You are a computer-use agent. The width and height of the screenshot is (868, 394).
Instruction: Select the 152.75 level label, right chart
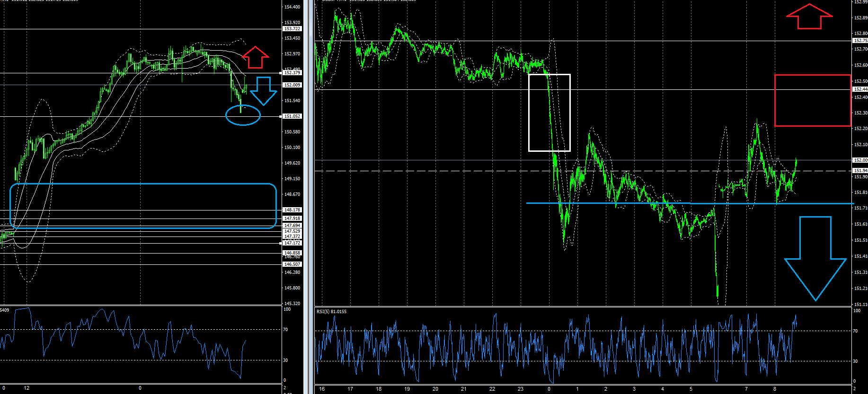tap(860, 41)
